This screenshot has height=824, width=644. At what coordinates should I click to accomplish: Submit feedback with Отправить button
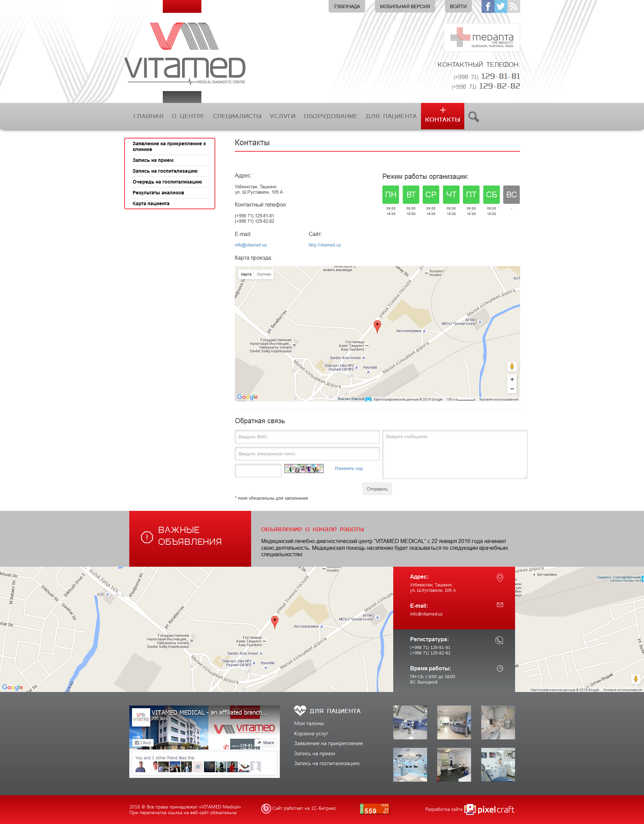(x=377, y=489)
